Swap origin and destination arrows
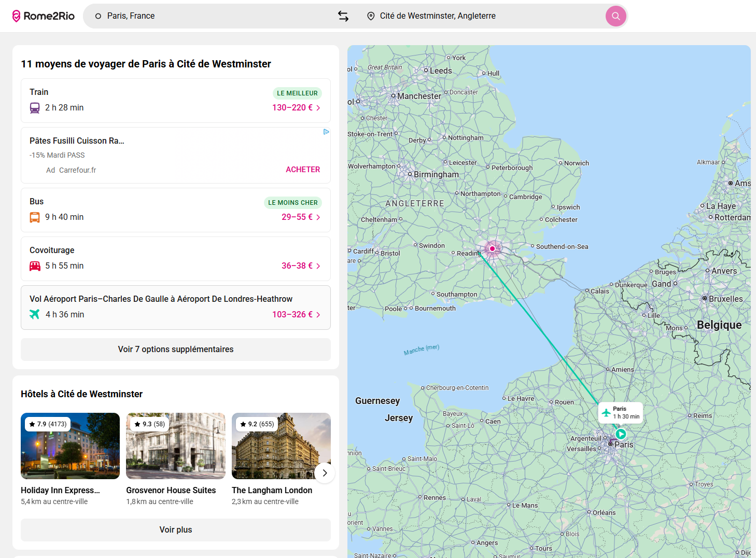756x558 pixels. pyautogui.click(x=343, y=16)
